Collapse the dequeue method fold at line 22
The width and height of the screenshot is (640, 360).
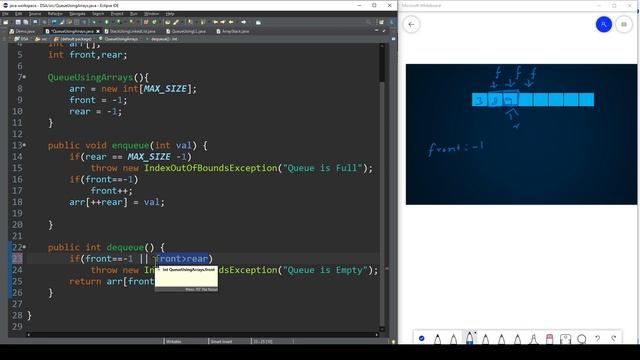(x=24, y=247)
